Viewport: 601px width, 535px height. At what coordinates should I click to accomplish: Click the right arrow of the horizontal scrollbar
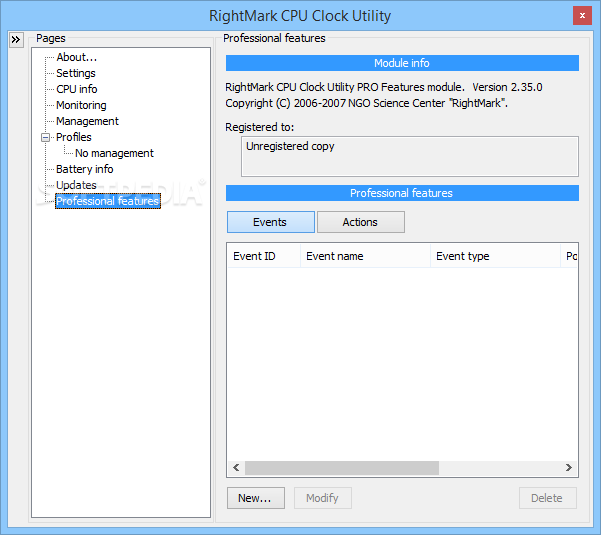pos(568,468)
